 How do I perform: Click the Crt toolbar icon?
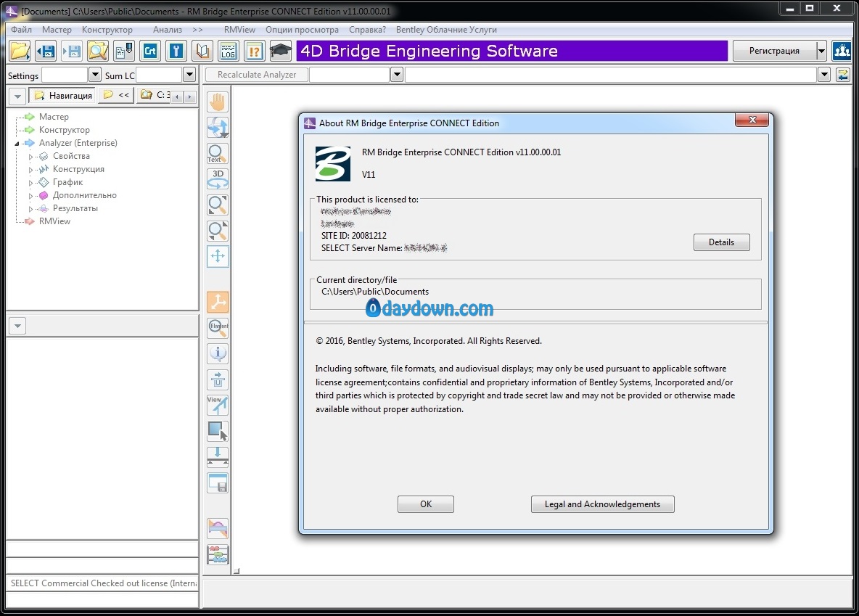coord(150,51)
